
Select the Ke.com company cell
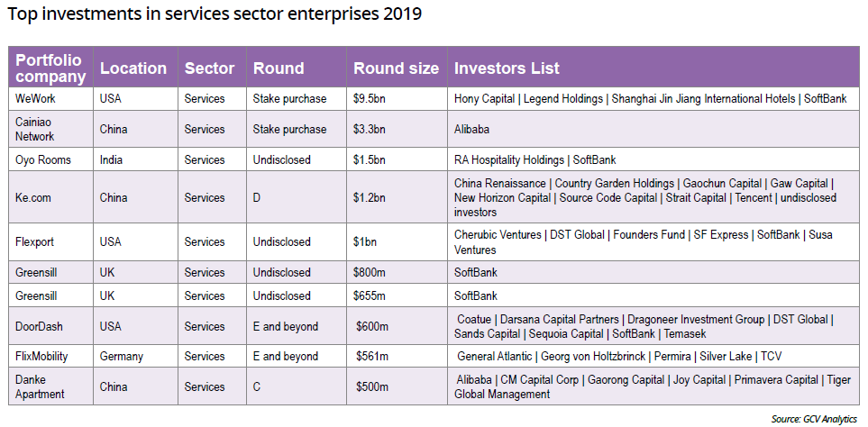pos(35,197)
